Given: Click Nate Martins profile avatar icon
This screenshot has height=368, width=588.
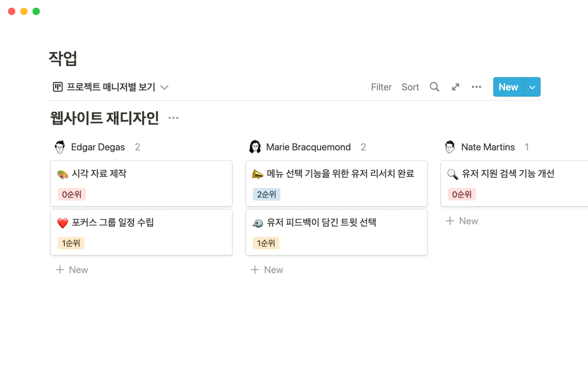Looking at the screenshot, I should coord(450,147).
